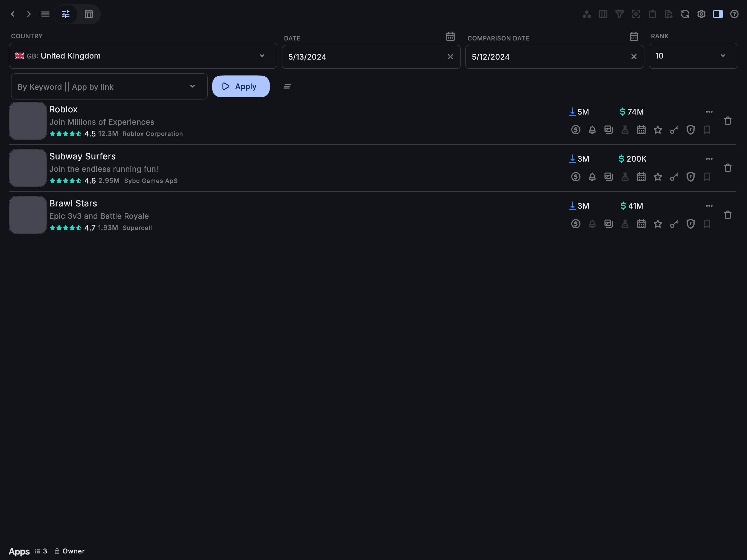Delete the Brawl Stars row

point(728,215)
